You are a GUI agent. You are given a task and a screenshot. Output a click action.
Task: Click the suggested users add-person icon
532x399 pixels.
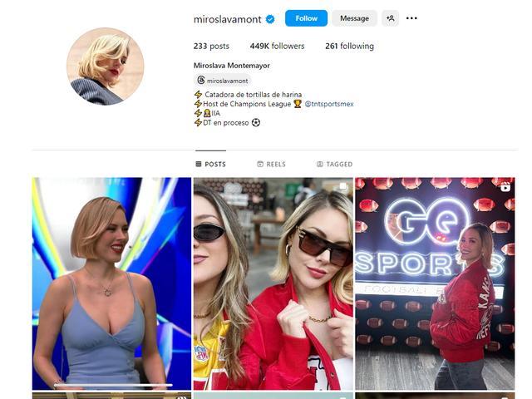(390, 18)
